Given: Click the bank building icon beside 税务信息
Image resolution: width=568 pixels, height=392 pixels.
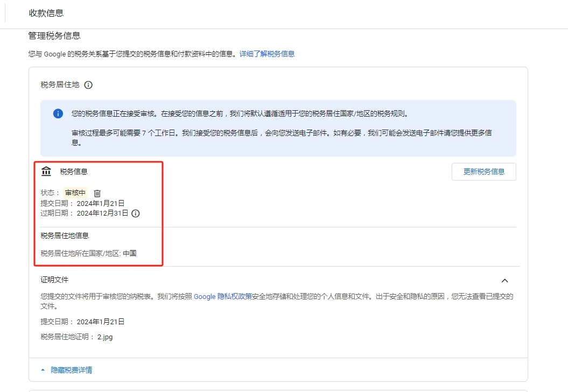Looking at the screenshot, I should click(x=46, y=171).
